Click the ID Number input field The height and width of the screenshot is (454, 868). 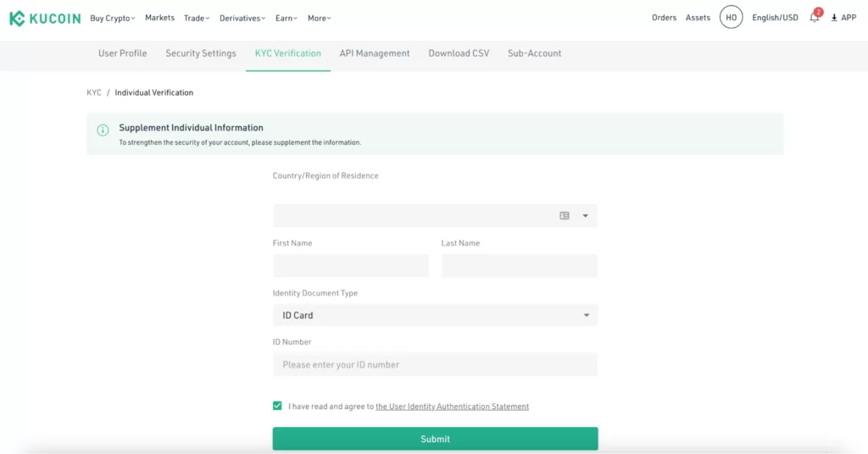pos(435,364)
